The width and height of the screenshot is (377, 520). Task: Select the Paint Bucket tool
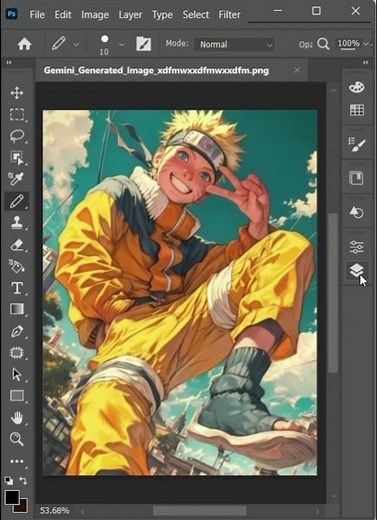(x=17, y=266)
